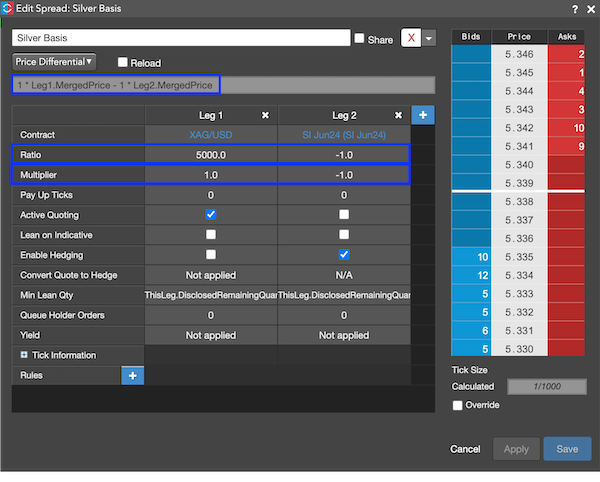Check Active Quoting for Leg 2

coord(344,215)
